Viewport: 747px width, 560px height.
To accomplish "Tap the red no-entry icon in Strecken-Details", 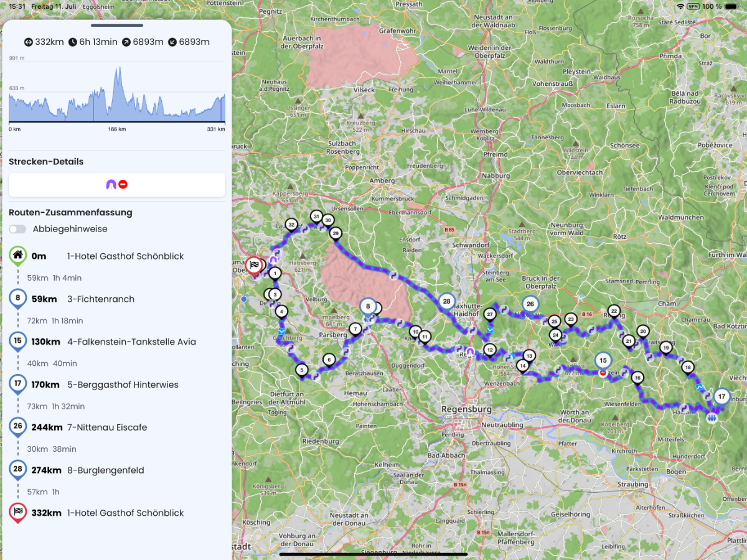I will click(x=123, y=184).
